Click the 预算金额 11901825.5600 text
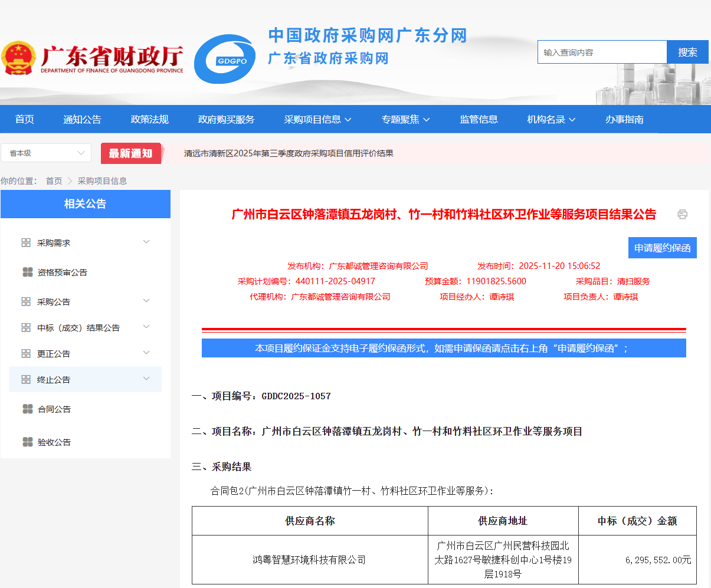Viewport: 711px width, 588px height. tap(476, 281)
